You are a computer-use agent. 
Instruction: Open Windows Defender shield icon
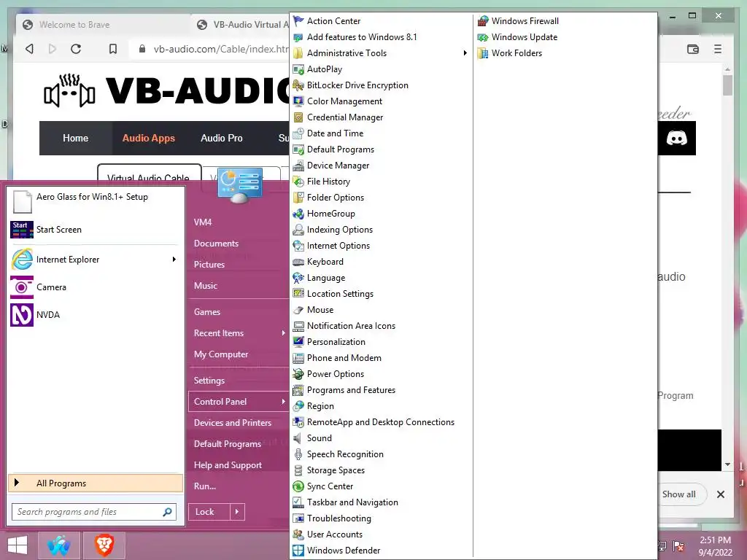point(298,551)
